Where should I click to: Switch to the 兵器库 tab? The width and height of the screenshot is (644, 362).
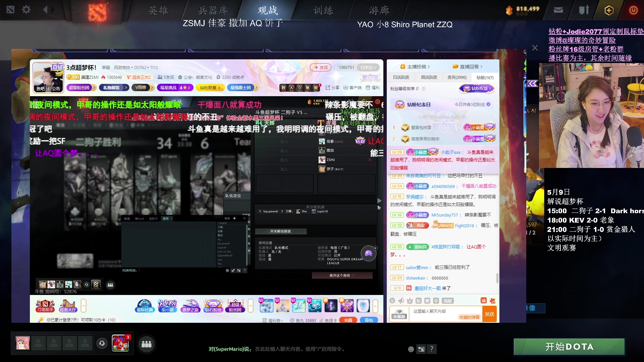213,10
